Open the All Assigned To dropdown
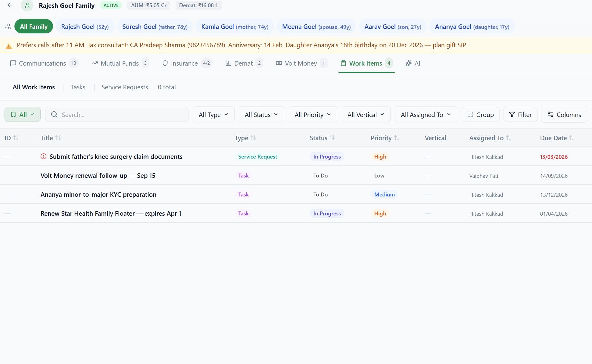The image size is (592, 364). [x=425, y=115]
